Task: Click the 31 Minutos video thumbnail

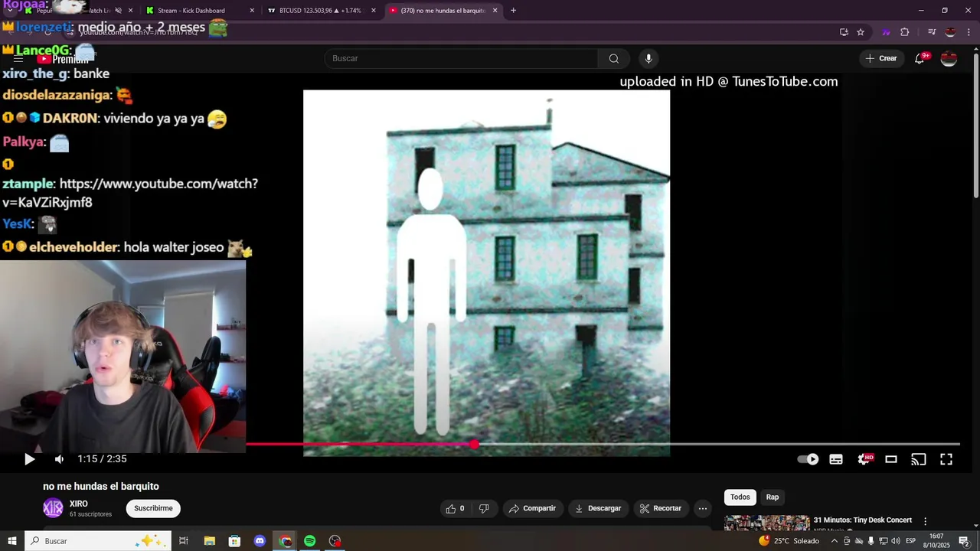Action: [x=767, y=523]
